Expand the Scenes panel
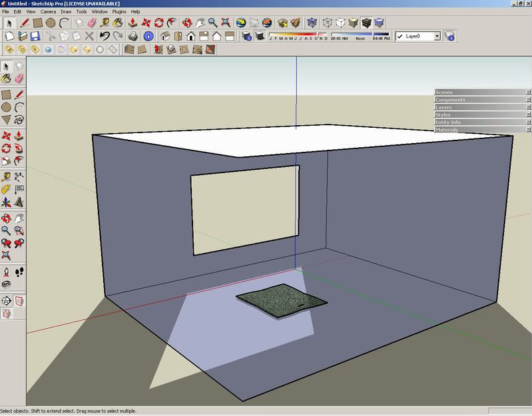This screenshot has width=532, height=416. 480,93
